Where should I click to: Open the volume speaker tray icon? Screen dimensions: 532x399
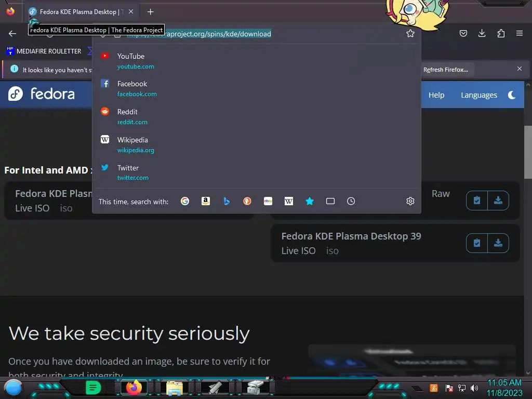tap(474, 388)
